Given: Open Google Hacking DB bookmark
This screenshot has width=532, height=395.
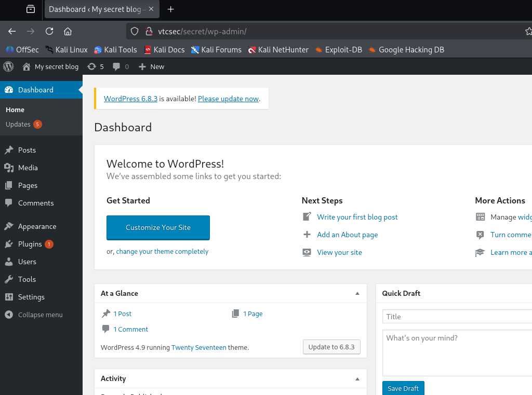Looking at the screenshot, I should click(x=406, y=50).
